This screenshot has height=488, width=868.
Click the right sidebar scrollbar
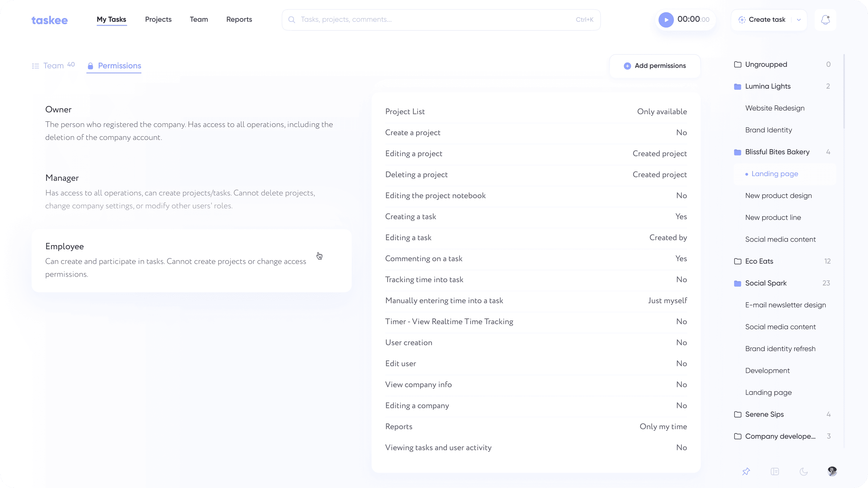[844, 91]
